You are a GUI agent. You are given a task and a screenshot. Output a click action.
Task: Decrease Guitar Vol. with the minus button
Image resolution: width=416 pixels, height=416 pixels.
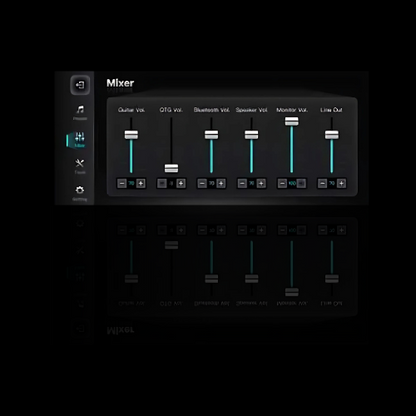click(x=122, y=183)
